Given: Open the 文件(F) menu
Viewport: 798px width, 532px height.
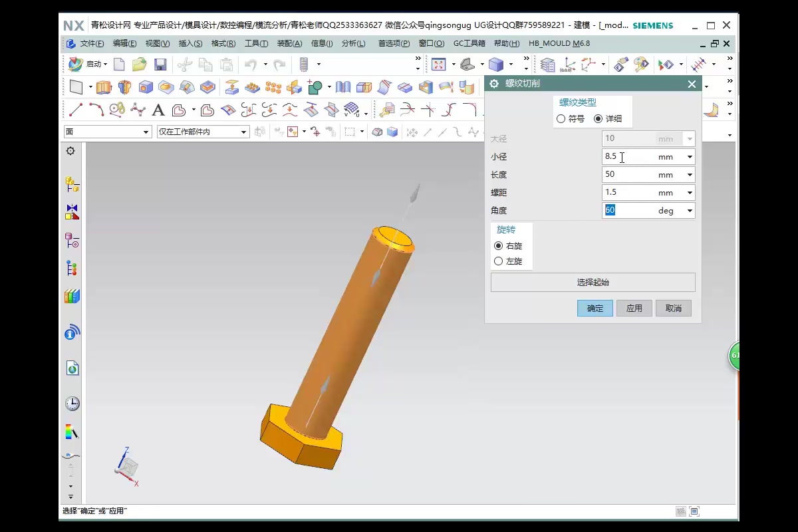Looking at the screenshot, I should click(92, 43).
